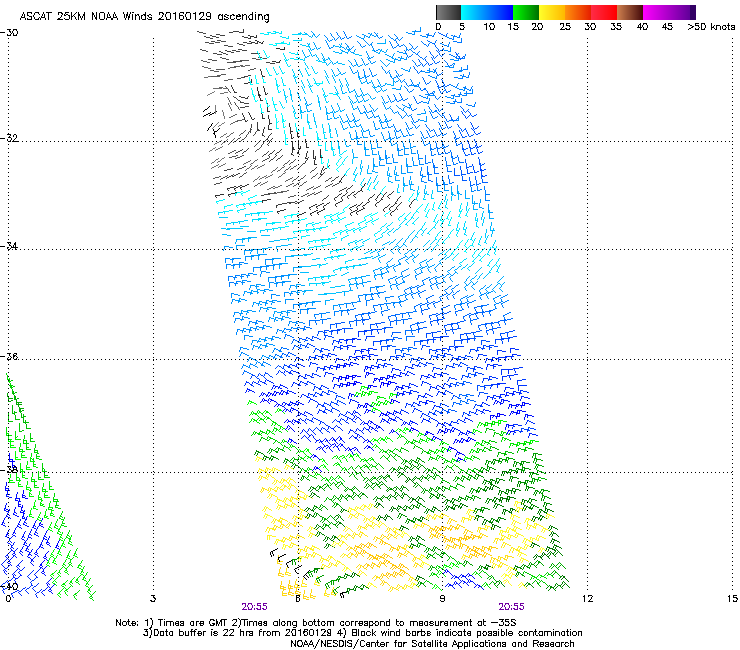Click the note 'Black wind barbs indicate possible contamination'
The width and height of the screenshot is (740, 650).
tap(467, 633)
